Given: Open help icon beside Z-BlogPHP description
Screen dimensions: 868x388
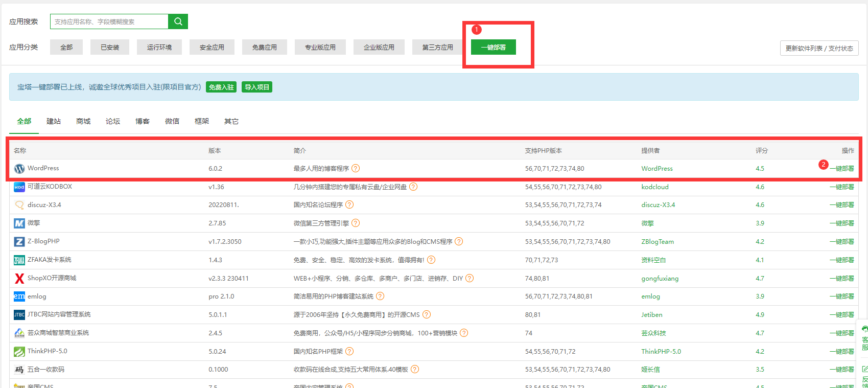Looking at the screenshot, I should (x=459, y=241).
